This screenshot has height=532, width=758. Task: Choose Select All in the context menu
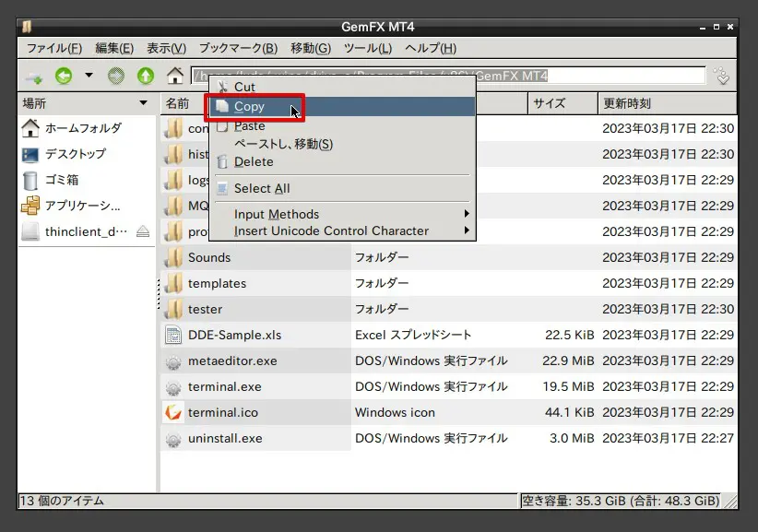coord(262,188)
